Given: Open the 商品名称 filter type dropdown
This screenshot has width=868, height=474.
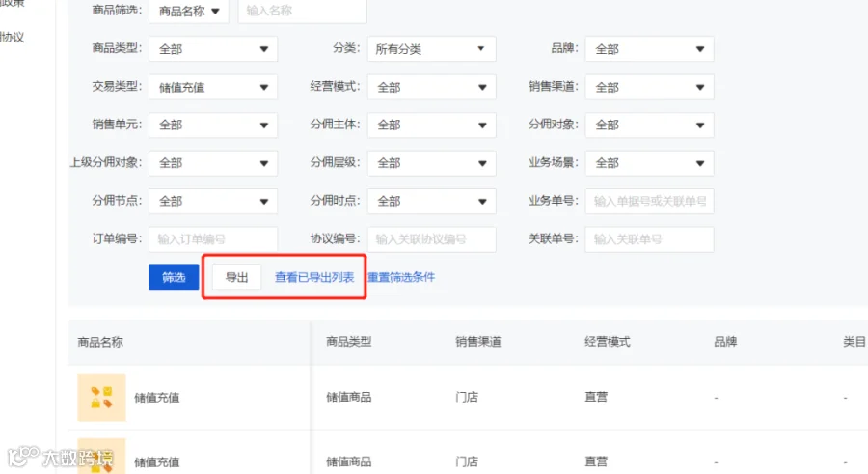Looking at the screenshot, I should [189, 11].
